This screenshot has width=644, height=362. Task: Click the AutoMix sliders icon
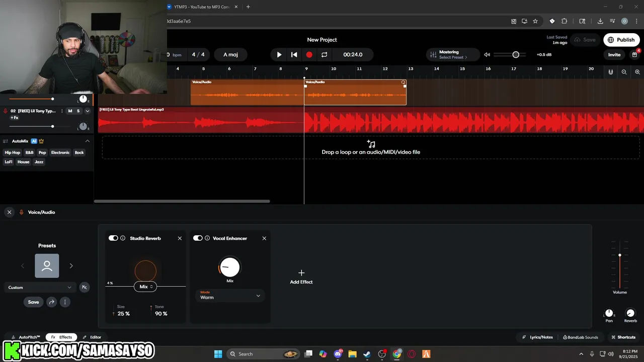(x=5, y=141)
